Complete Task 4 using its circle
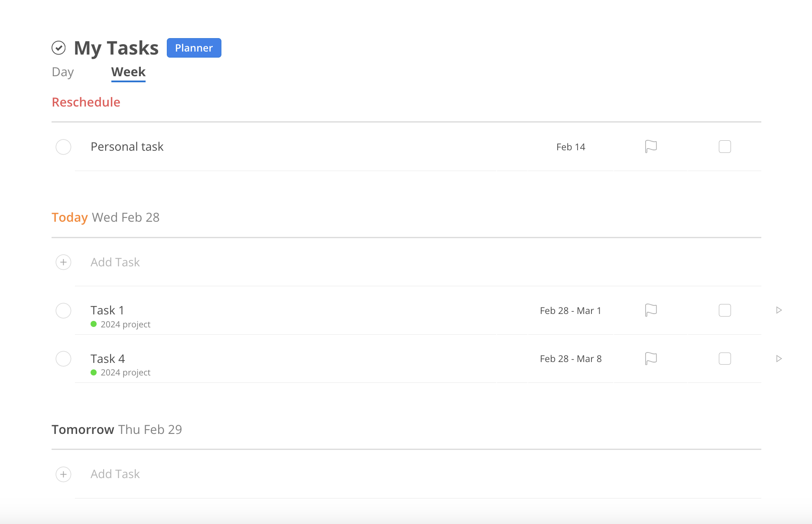Viewport: 812px width, 524px height. click(63, 358)
